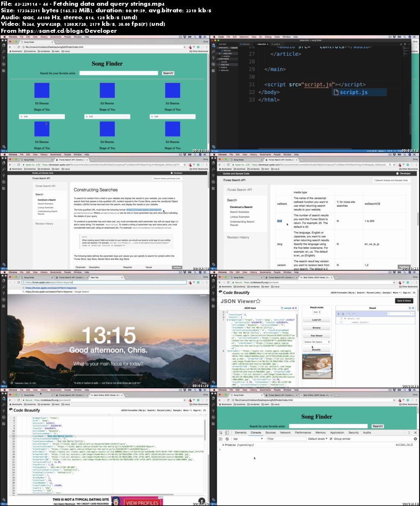Expand the Promise pending entry
Viewport: 420px width, 506px height.
coord(224,445)
